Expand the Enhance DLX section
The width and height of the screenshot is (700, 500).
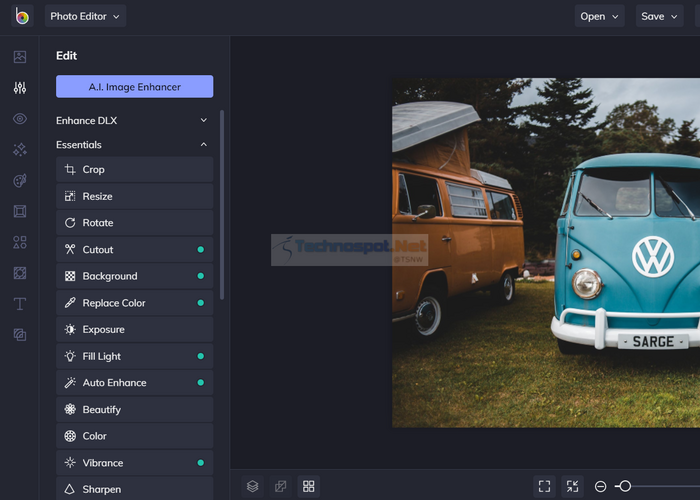(x=132, y=121)
